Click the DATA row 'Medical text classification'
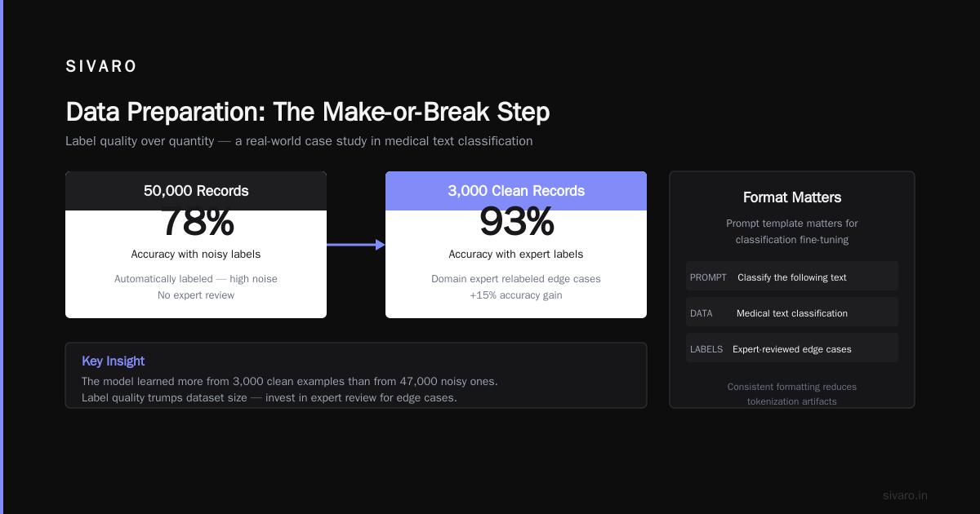The height and width of the screenshot is (514, 980). (792, 313)
